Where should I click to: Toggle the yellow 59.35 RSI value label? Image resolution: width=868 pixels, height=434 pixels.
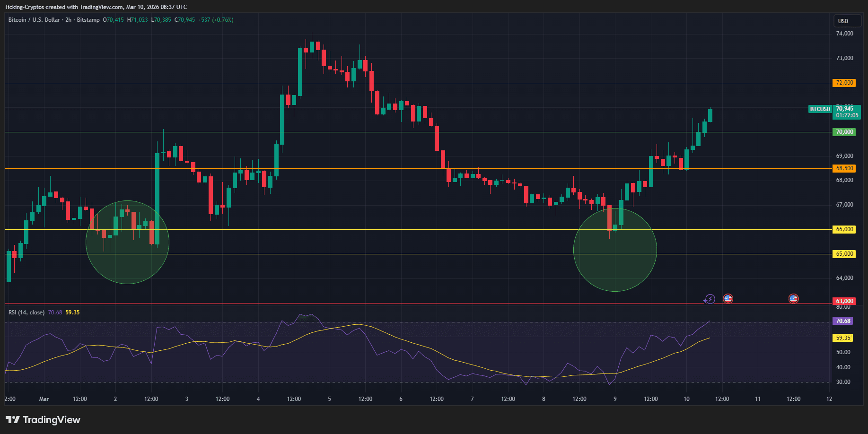[x=843, y=338]
